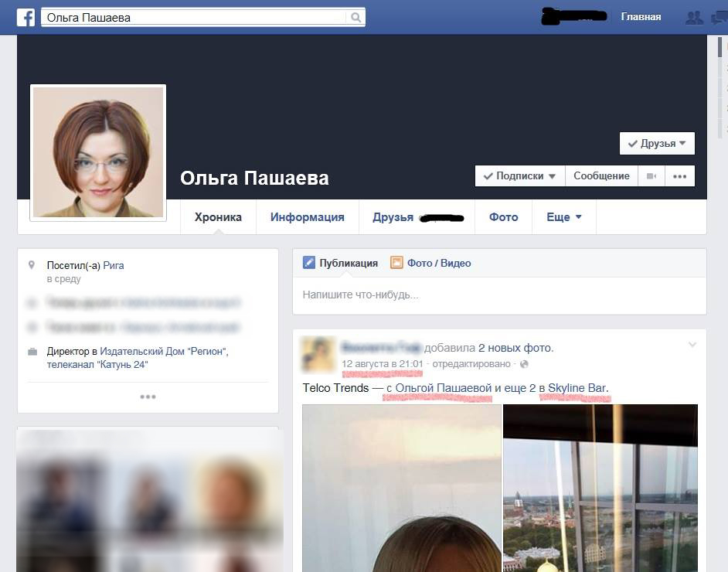The height and width of the screenshot is (572, 728).
Task: Switch to the Информация tab
Action: coord(307,217)
